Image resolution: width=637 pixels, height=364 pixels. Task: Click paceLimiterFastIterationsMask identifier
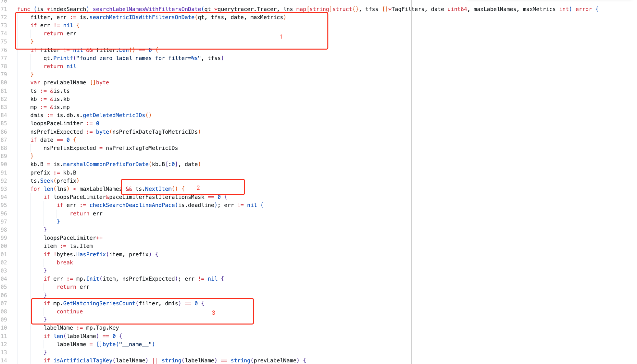tap(157, 197)
